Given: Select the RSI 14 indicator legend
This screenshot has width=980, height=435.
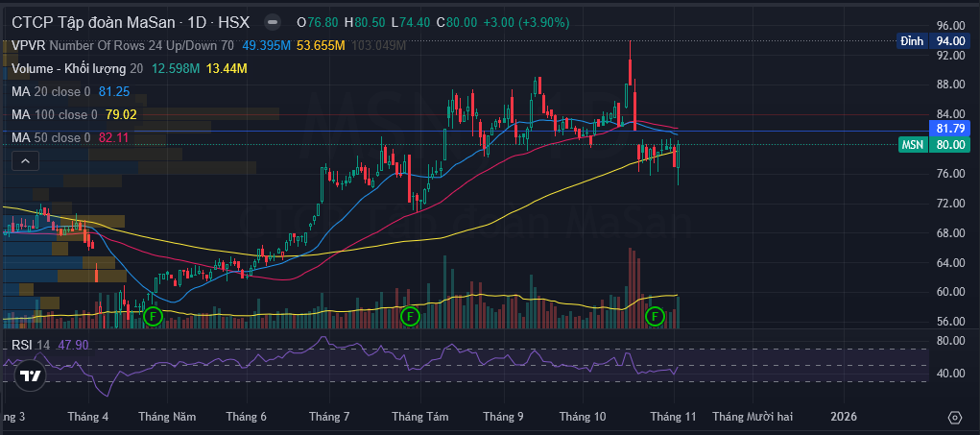Looking at the screenshot, I should point(29,345).
